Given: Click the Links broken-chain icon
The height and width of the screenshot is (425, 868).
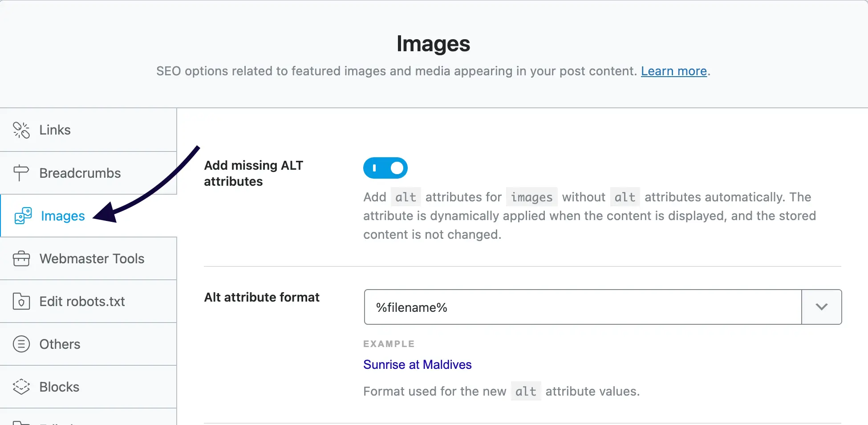Looking at the screenshot, I should pos(21,130).
